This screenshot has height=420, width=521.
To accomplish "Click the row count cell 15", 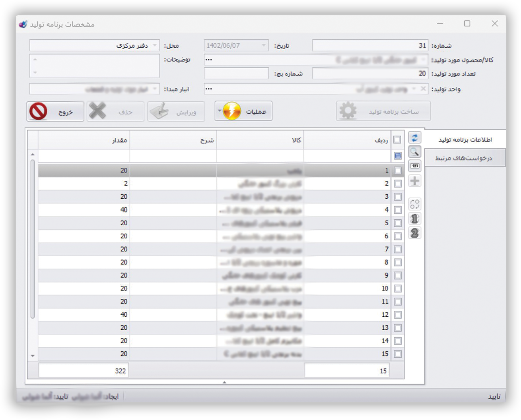I will pyautogui.click(x=346, y=370).
